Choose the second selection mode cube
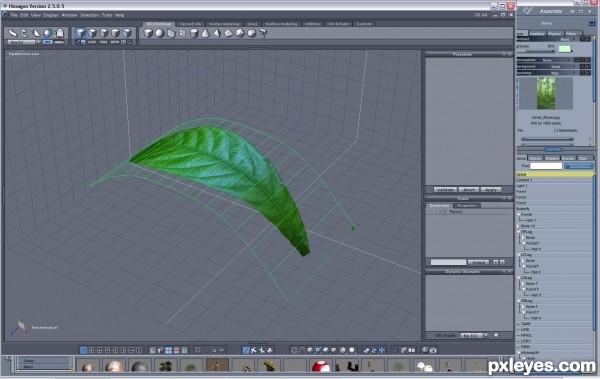Viewport: 600px width, 379px height. 92,33
